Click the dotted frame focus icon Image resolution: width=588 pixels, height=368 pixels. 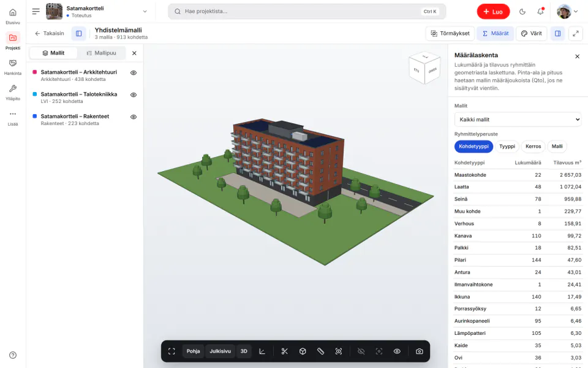pos(379,351)
